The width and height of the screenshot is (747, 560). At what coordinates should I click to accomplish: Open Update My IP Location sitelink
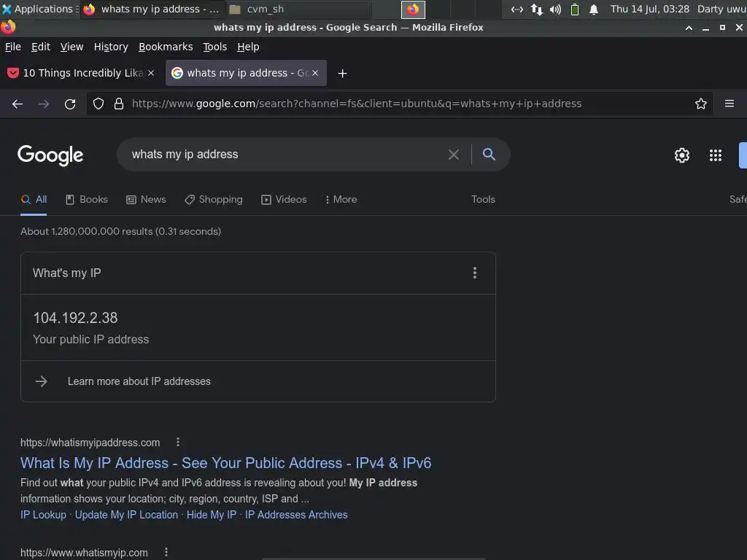click(126, 515)
